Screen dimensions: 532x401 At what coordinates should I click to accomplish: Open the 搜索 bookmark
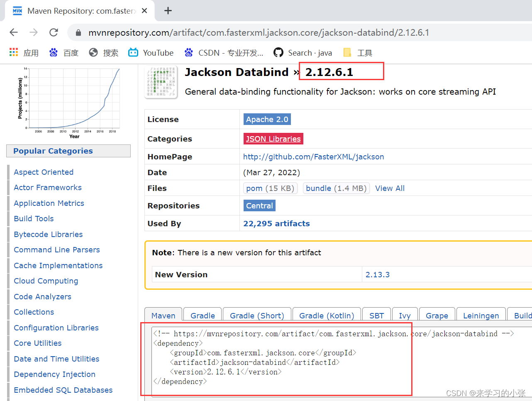[104, 53]
